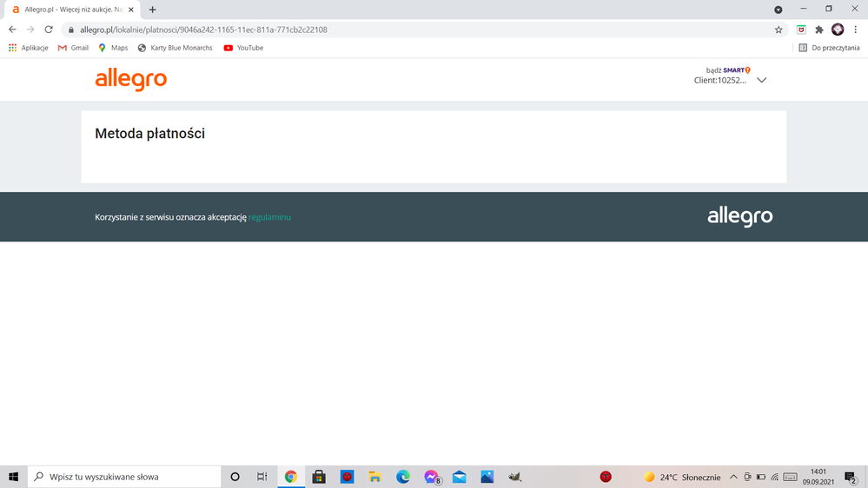Show hidden system tray icons
Screen dimensions: 868x488
[733, 477]
